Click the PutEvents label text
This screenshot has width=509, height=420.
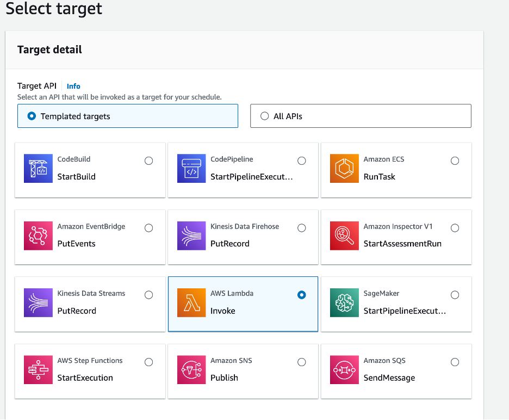coord(76,244)
